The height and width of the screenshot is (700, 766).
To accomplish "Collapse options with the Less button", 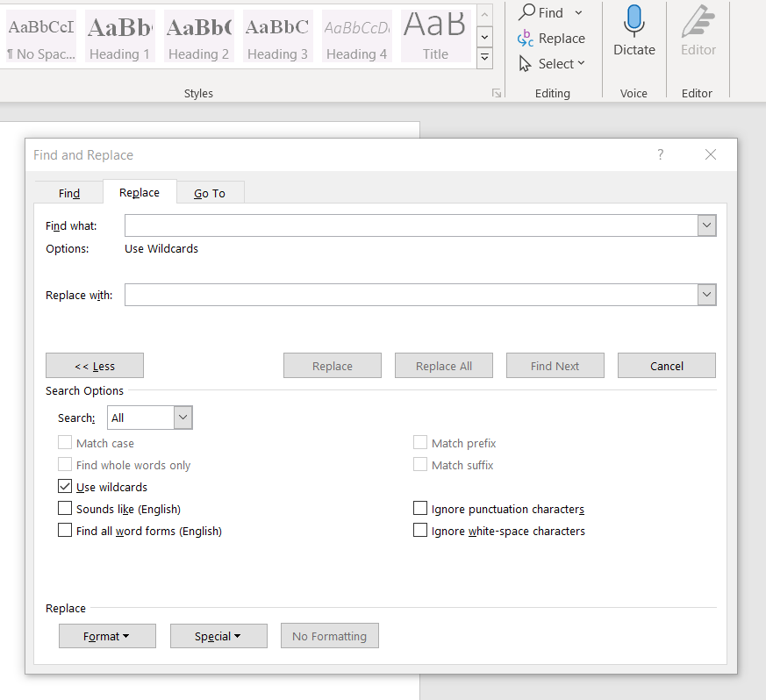I will tap(95, 366).
